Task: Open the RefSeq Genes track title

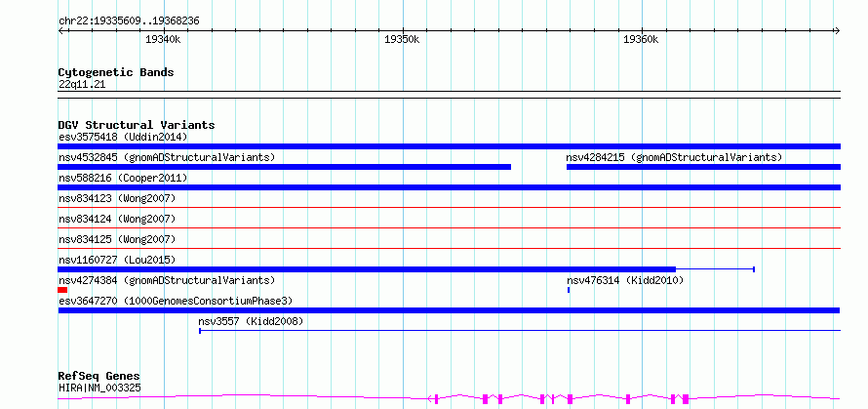Action: (99, 377)
